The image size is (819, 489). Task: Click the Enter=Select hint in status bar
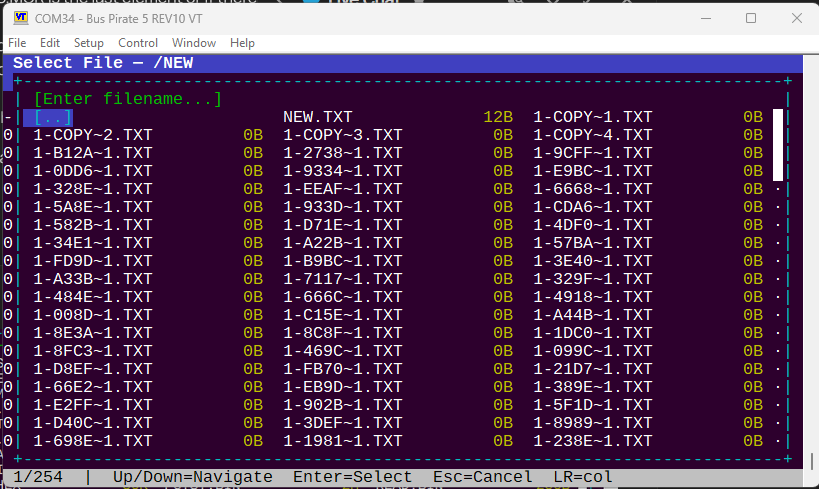click(x=352, y=477)
